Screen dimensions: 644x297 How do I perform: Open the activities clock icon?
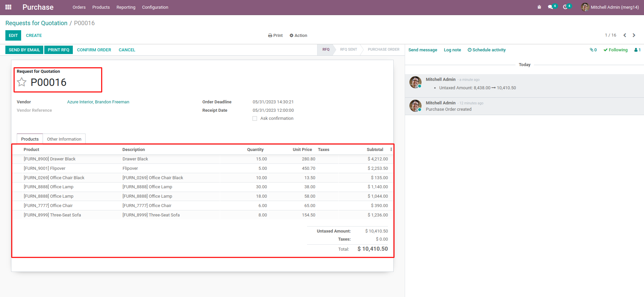(565, 7)
